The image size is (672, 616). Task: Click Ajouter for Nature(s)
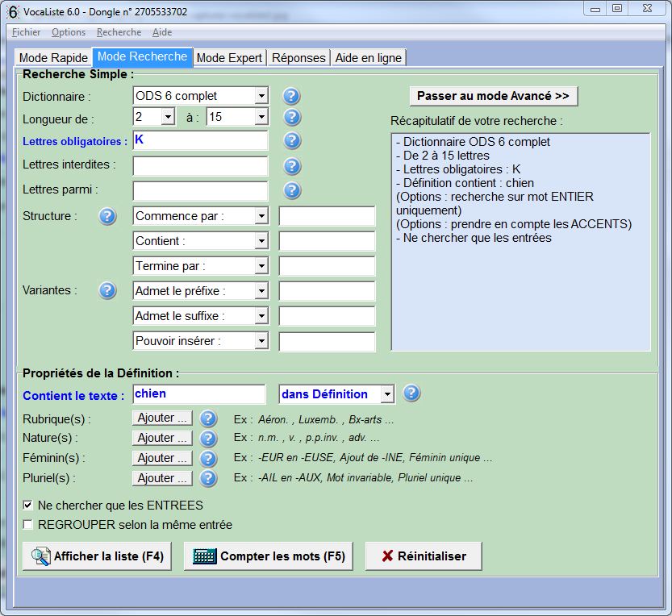(x=162, y=438)
